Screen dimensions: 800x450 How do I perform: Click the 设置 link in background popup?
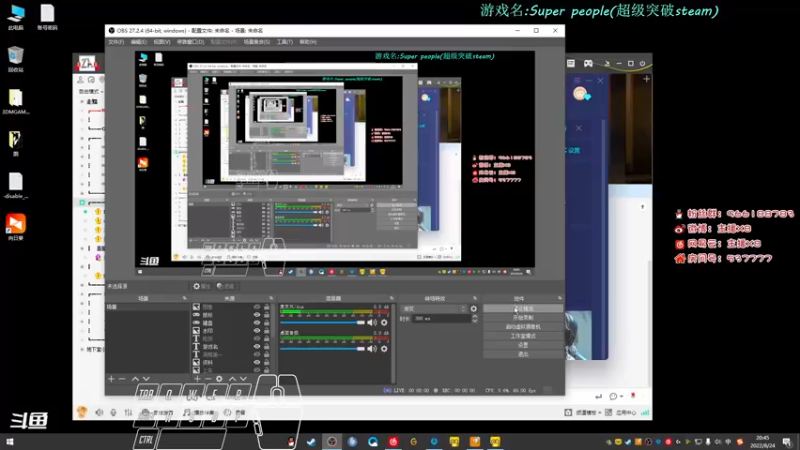574,151
